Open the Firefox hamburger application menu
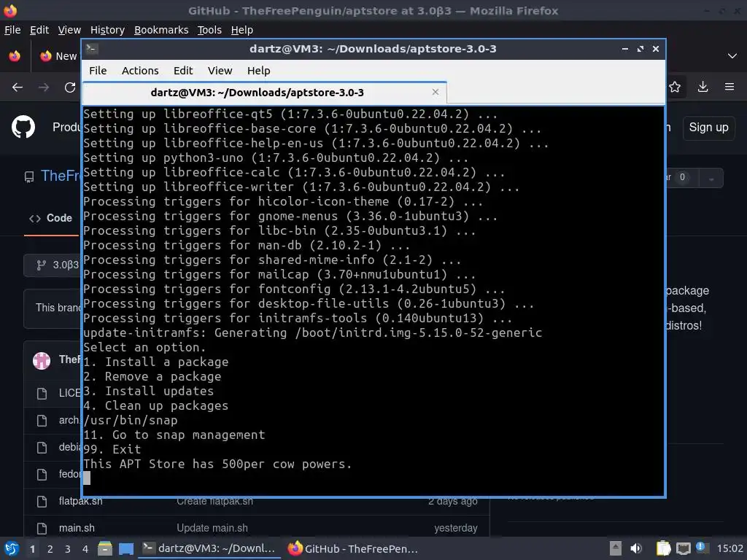This screenshot has height=560, width=747. tap(729, 87)
